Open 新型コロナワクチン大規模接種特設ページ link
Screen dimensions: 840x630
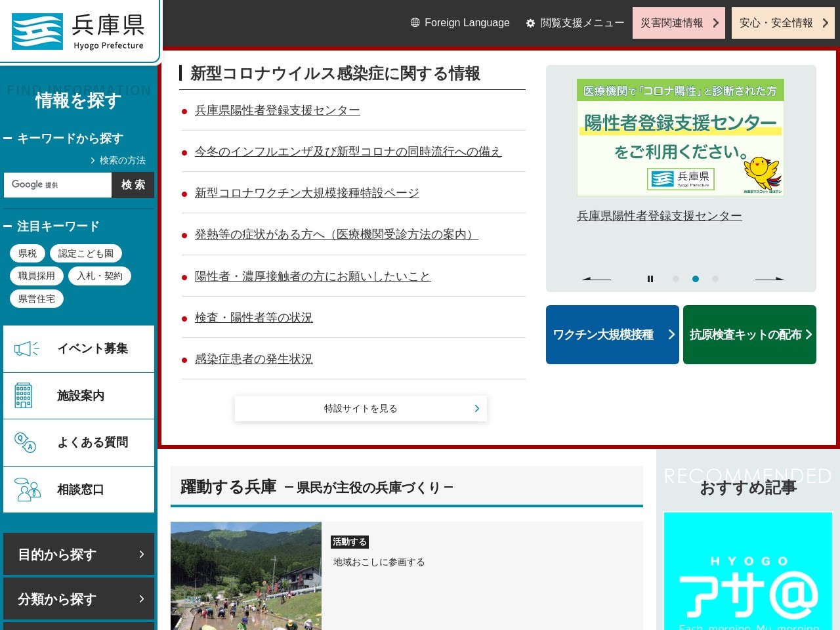point(307,193)
